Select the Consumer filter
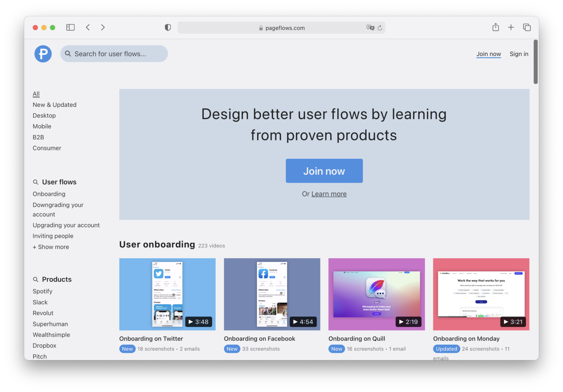Viewport: 563px width, 392px height. pyautogui.click(x=47, y=148)
